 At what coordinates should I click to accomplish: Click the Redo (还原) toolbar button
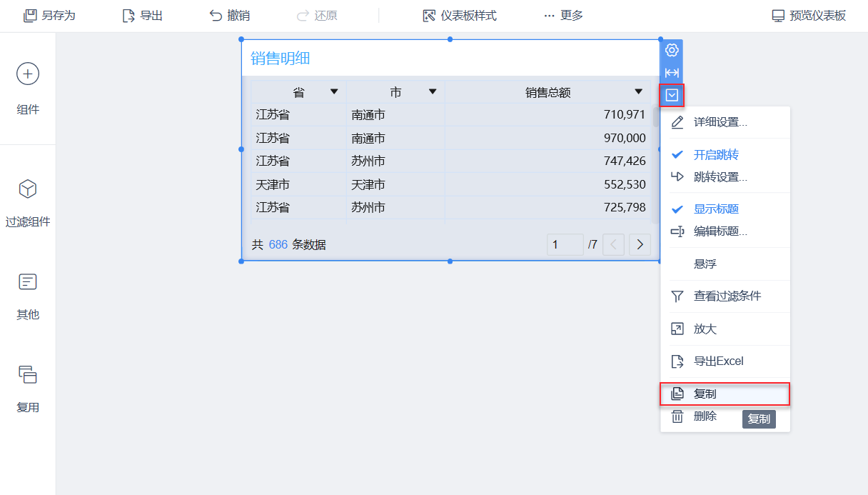pyautogui.click(x=316, y=16)
